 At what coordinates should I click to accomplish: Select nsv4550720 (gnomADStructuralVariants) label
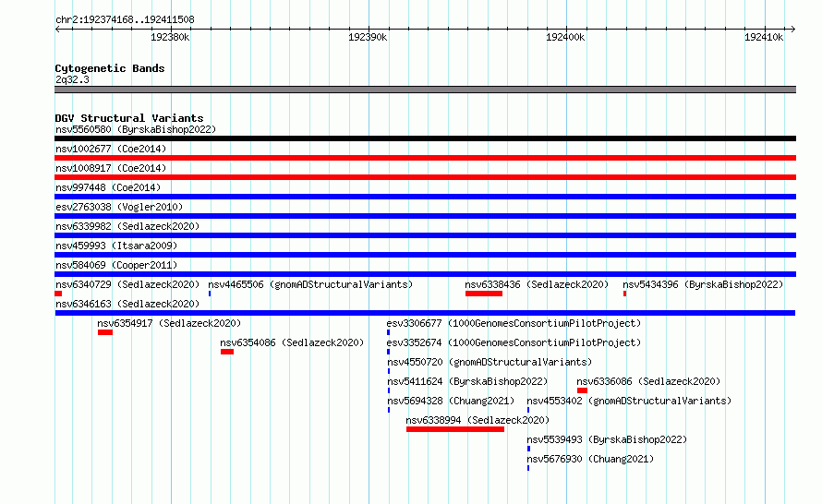tap(490, 362)
